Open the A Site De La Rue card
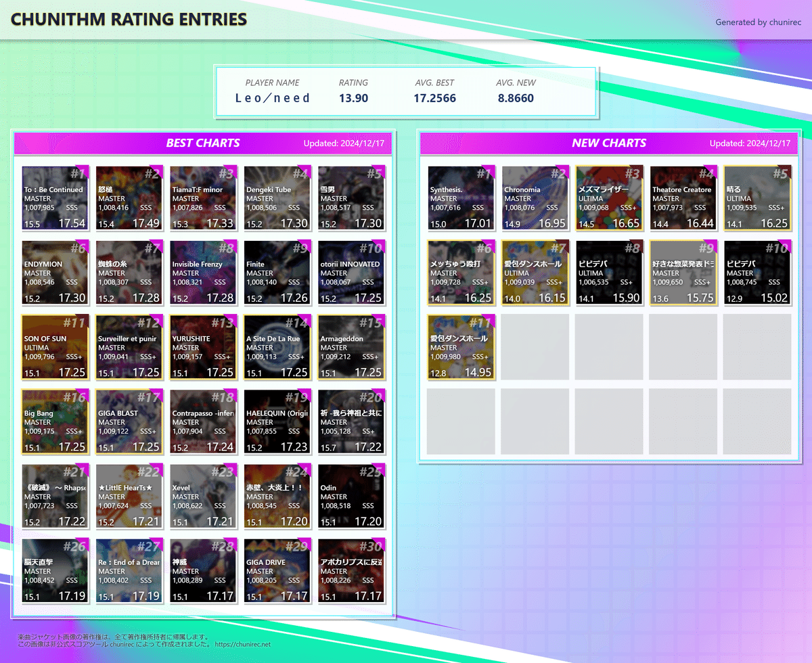This screenshot has width=812, height=663. pos(277,347)
